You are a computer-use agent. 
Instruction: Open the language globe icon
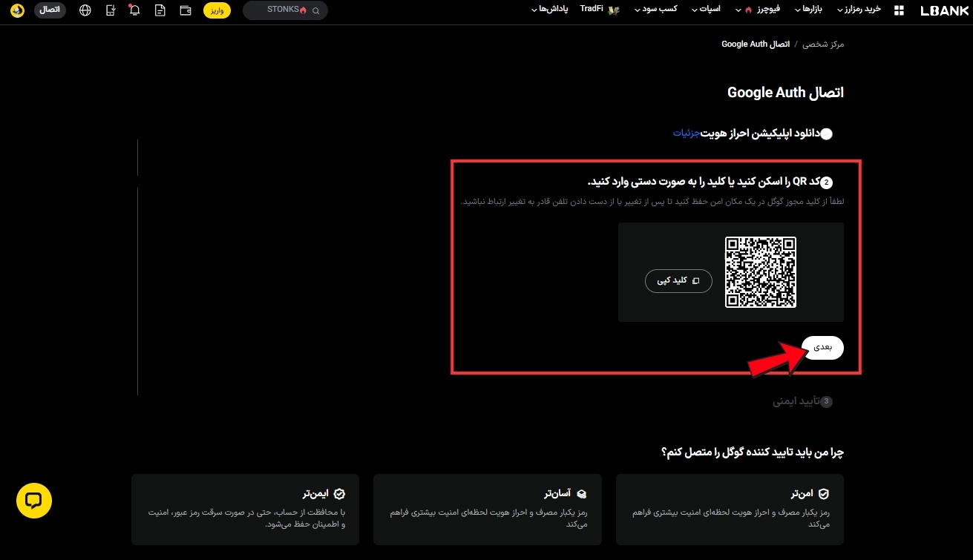(x=85, y=11)
